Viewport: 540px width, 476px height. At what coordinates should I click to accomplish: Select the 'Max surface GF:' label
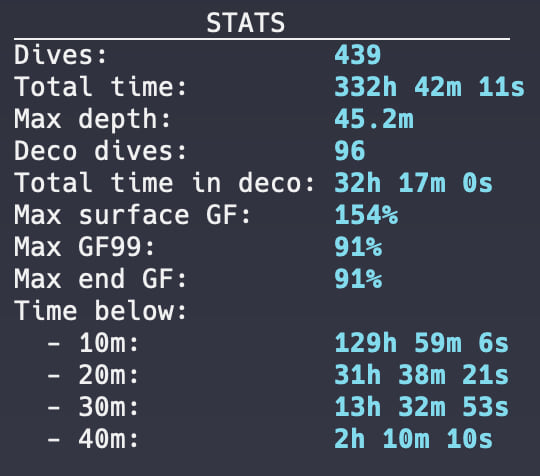pyautogui.click(x=132, y=215)
